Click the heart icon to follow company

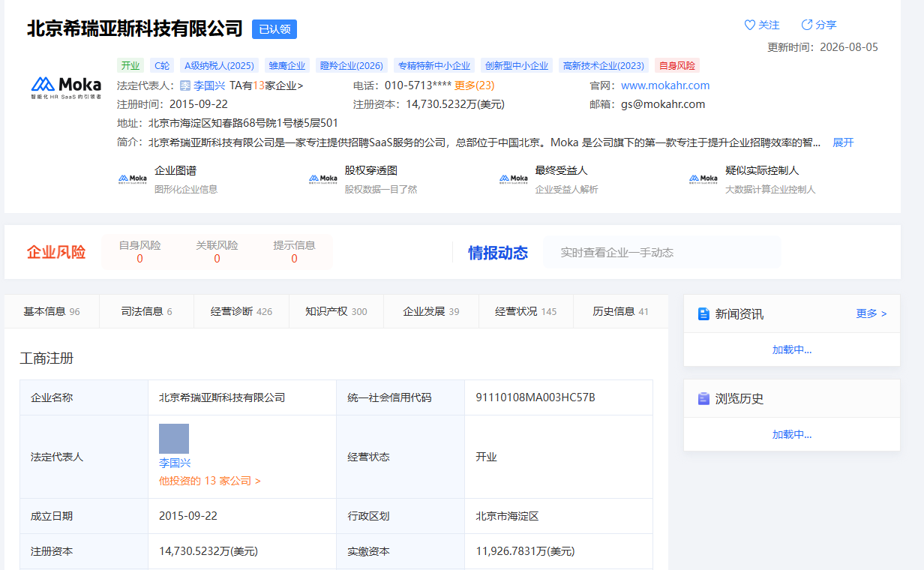click(749, 25)
